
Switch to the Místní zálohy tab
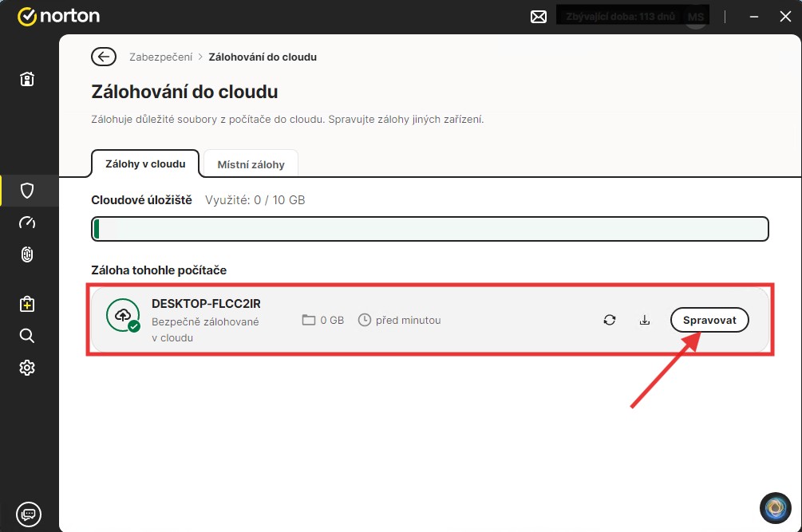tap(251, 164)
